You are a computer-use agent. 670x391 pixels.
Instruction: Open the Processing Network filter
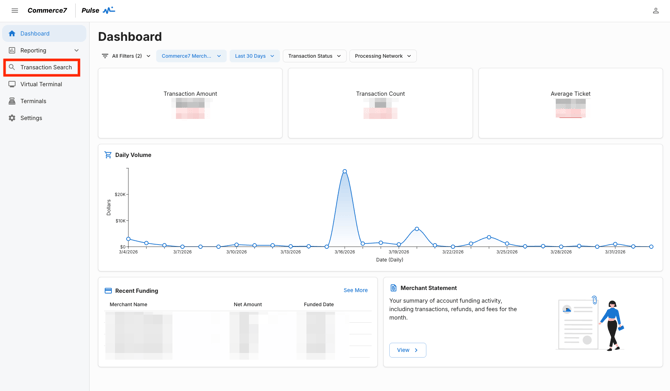pyautogui.click(x=382, y=56)
